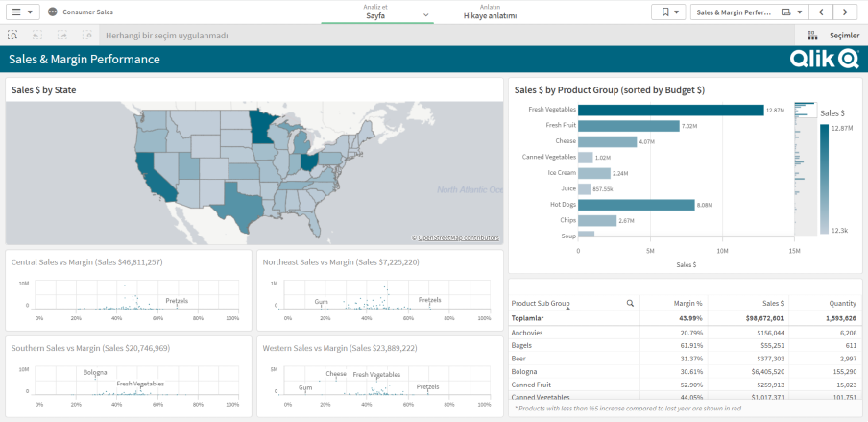Click the step forward selection icon
The width and height of the screenshot is (868, 422).
click(62, 35)
